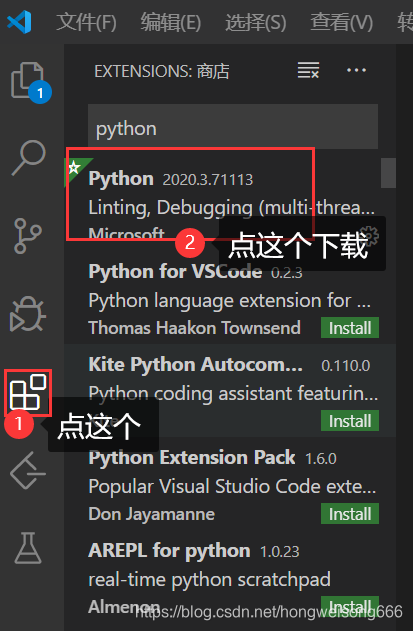Click 'Popular Visual Studio Code exte...' description
The width and height of the screenshot is (413, 631).
tap(232, 486)
